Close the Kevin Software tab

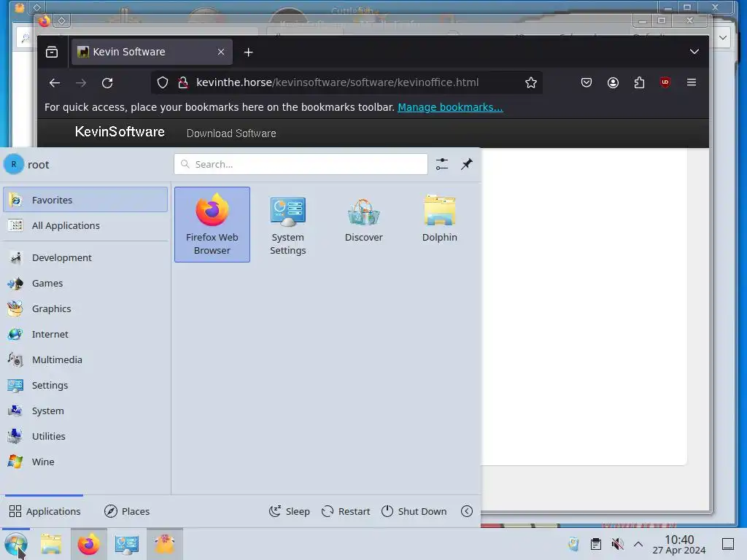220,52
